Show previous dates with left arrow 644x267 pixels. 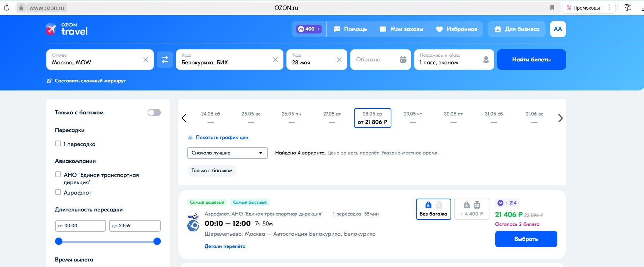point(184,118)
